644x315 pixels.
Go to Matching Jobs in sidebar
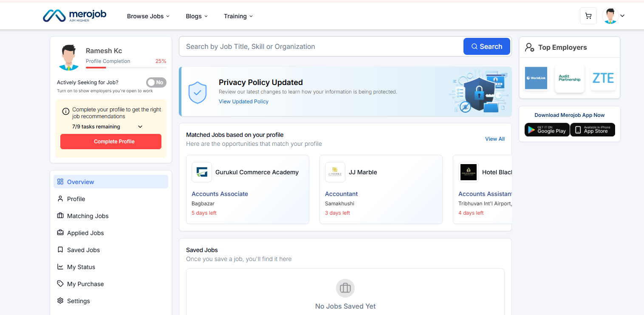(88, 216)
